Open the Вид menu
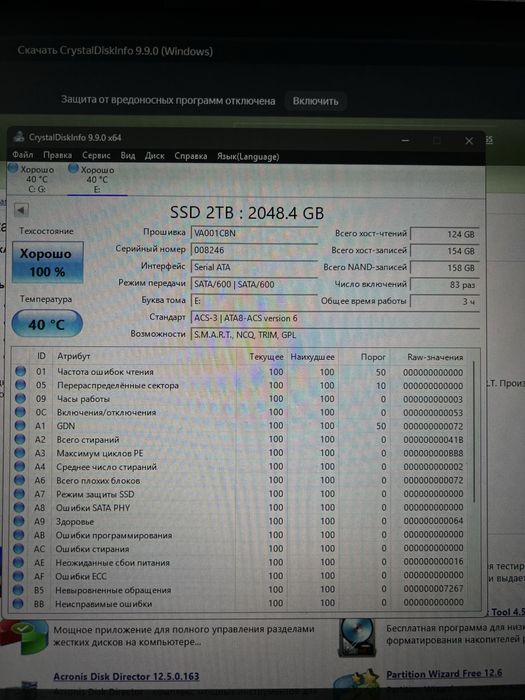 (x=128, y=155)
